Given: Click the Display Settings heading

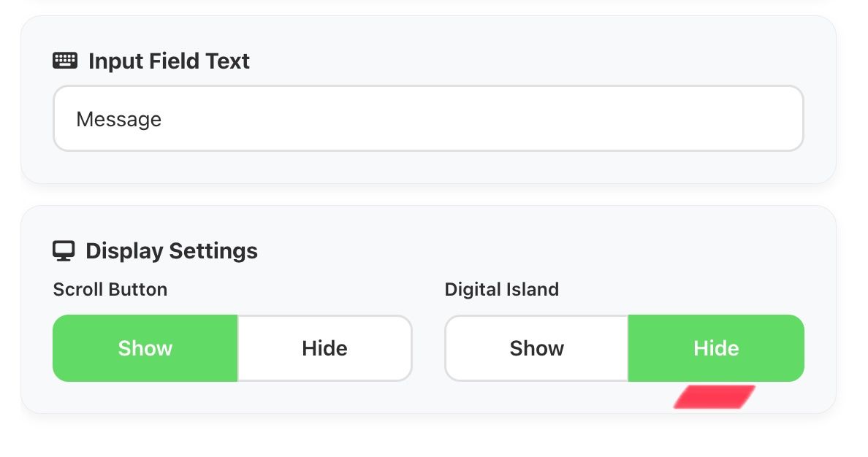Looking at the screenshot, I should tap(172, 250).
